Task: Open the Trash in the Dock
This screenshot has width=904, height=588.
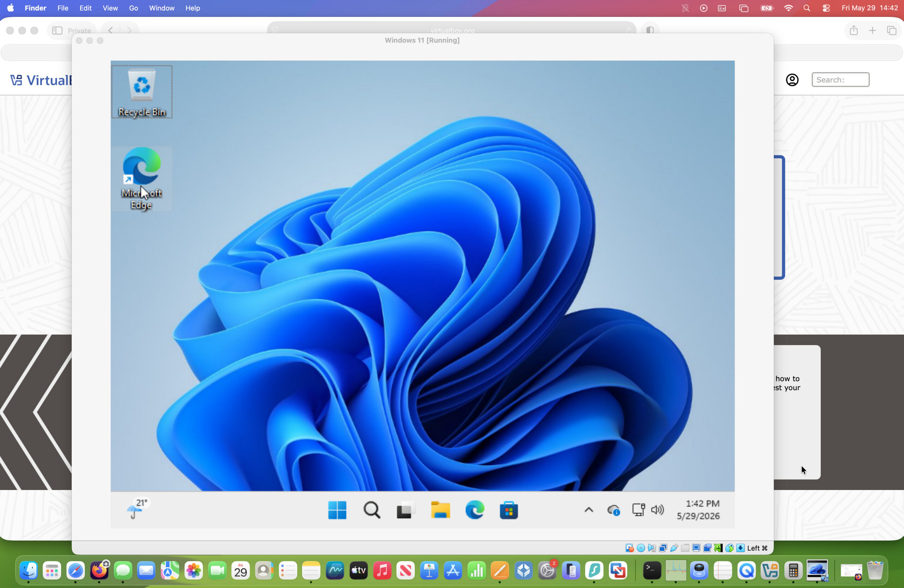Action: [875, 570]
